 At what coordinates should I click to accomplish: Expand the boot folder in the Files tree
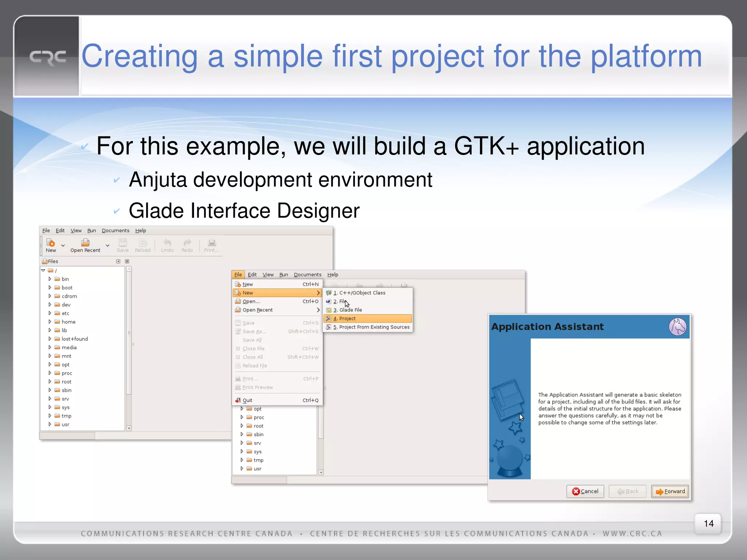50,287
